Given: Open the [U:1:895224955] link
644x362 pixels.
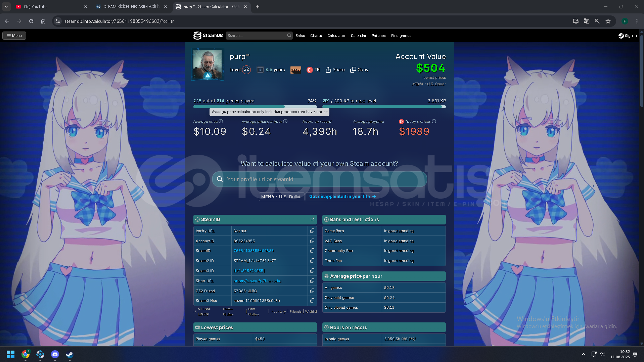Looking at the screenshot, I should pos(249,271).
